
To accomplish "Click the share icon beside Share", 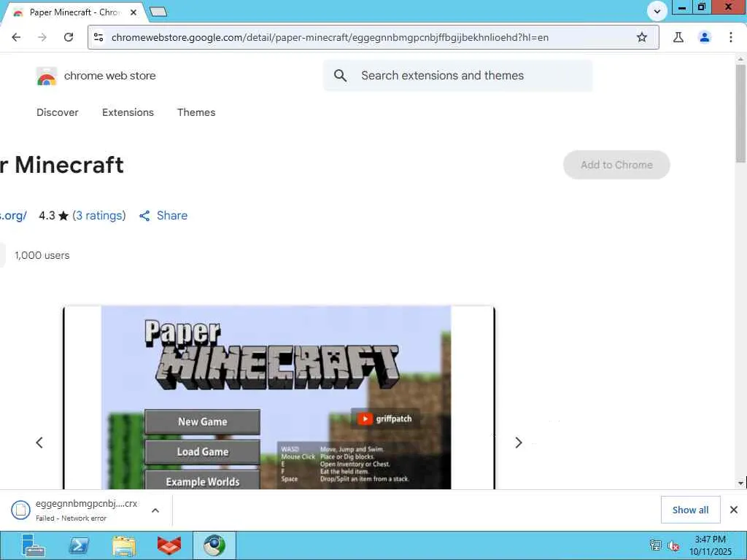I will tap(144, 216).
